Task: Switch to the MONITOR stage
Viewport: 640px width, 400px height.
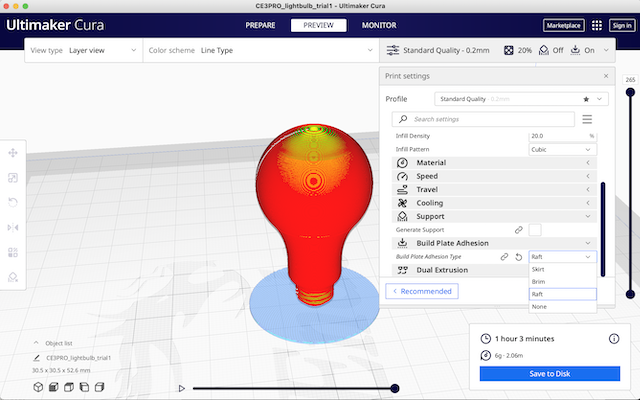Action: coord(379,25)
